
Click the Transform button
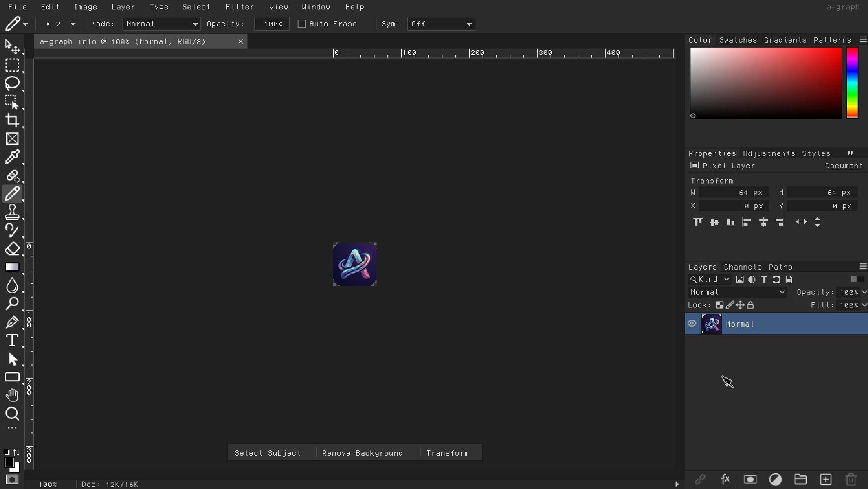pos(447,453)
